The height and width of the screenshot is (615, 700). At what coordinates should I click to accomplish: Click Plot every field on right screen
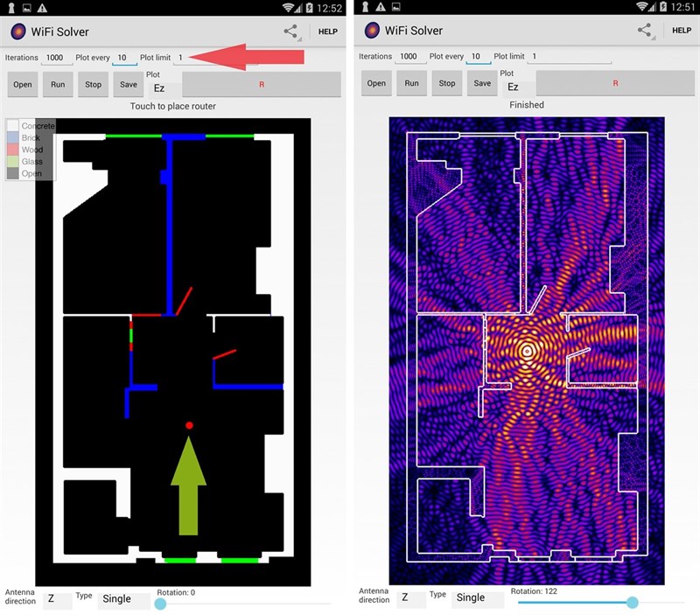click(x=478, y=57)
